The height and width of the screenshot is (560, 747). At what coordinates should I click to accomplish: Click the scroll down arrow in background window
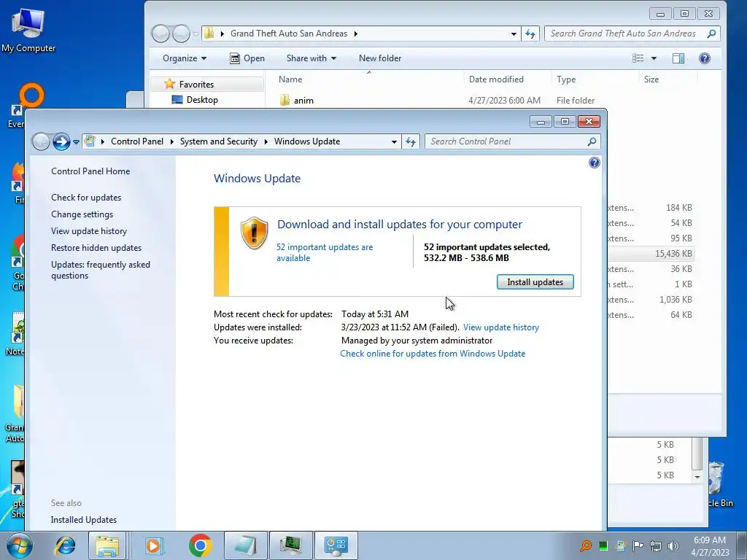point(697,477)
